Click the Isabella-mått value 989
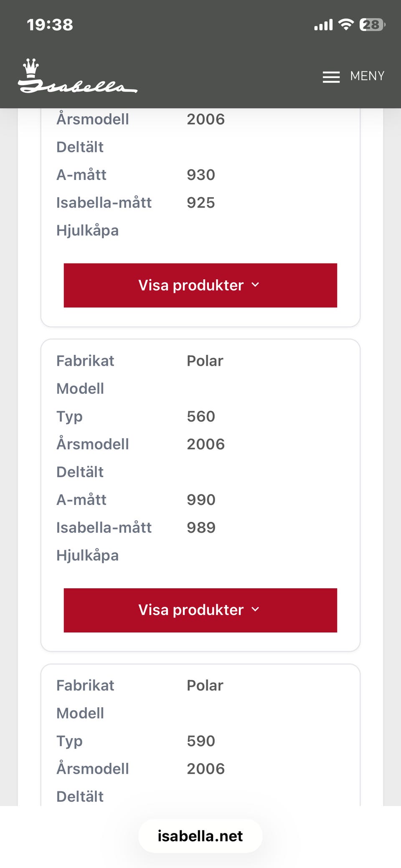Image resolution: width=401 pixels, height=868 pixels. pos(201,527)
